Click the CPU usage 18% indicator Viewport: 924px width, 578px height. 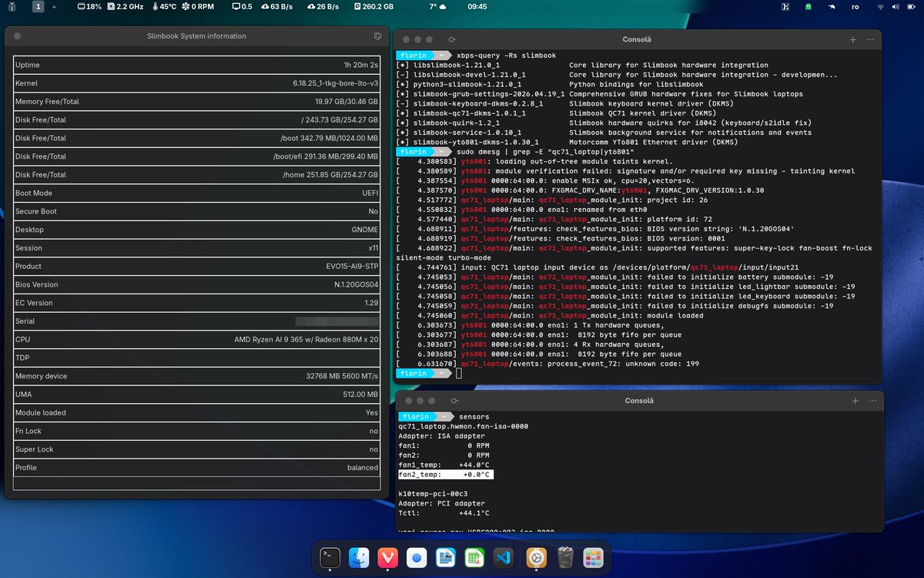(x=90, y=6)
